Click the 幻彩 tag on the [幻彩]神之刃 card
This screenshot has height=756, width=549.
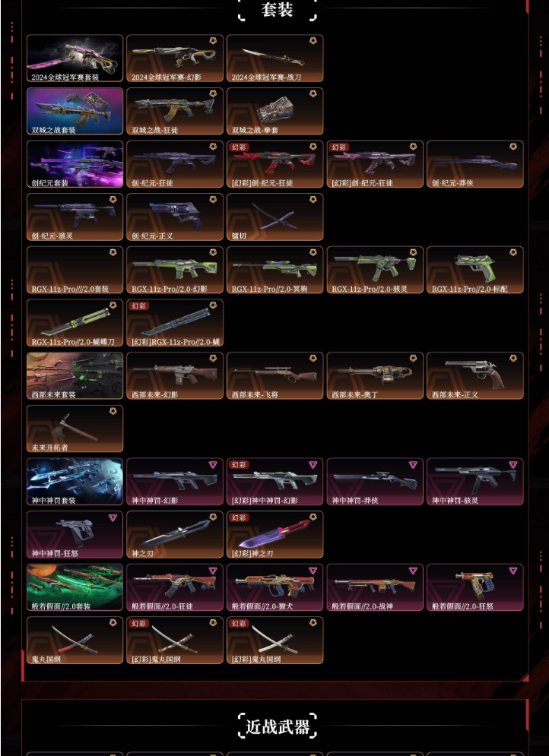pyautogui.click(x=240, y=518)
